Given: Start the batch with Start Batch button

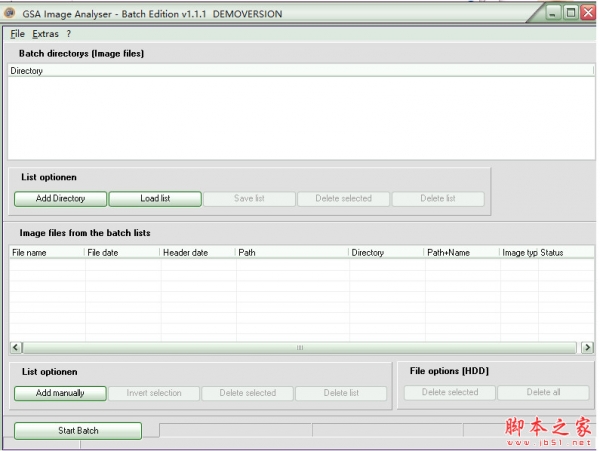Looking at the screenshot, I should point(78,431).
